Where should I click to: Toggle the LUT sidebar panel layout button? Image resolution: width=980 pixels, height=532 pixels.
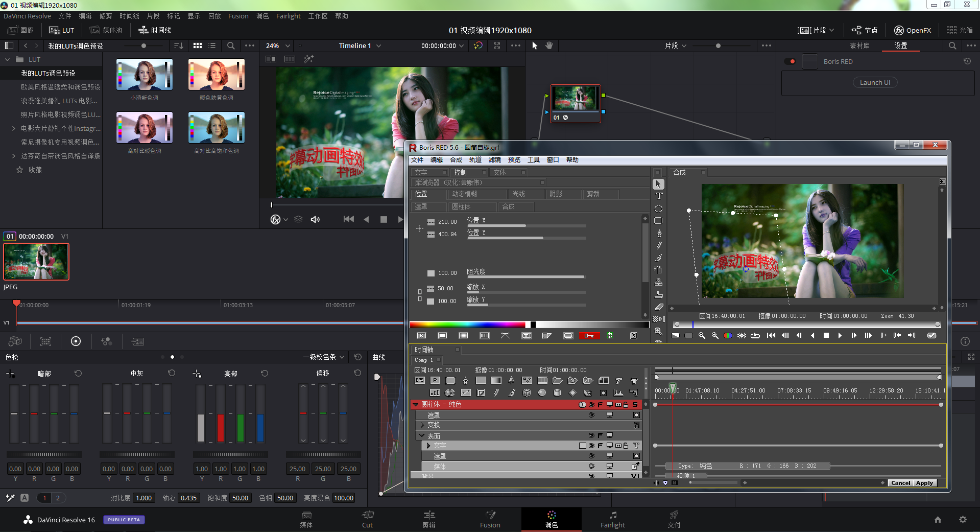coord(9,45)
